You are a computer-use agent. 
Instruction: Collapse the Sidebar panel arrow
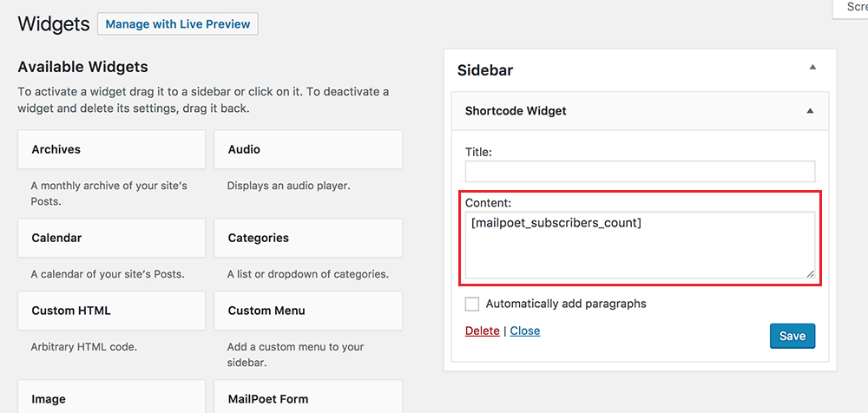click(x=812, y=68)
